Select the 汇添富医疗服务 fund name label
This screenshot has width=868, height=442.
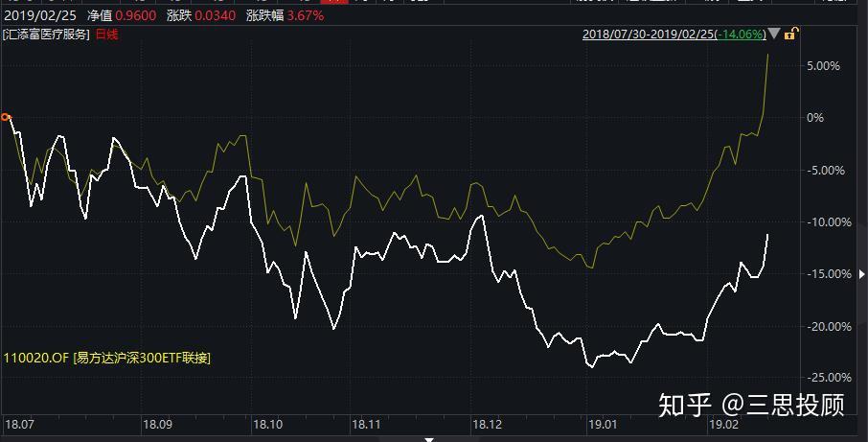point(45,35)
